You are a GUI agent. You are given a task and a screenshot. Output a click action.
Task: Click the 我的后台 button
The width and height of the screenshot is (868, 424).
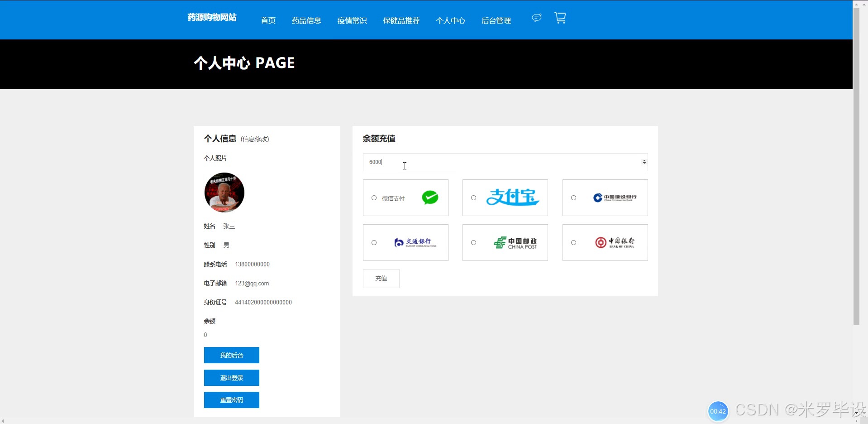232,355
